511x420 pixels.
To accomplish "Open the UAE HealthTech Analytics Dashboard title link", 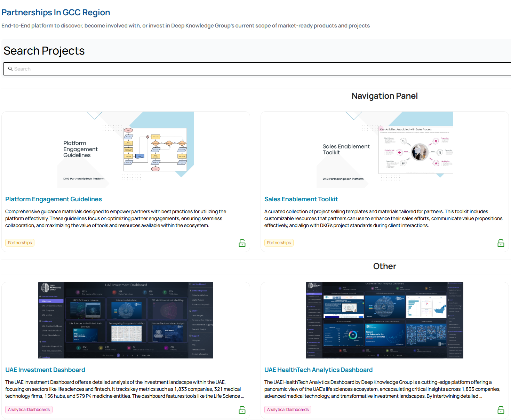I will click(x=318, y=370).
